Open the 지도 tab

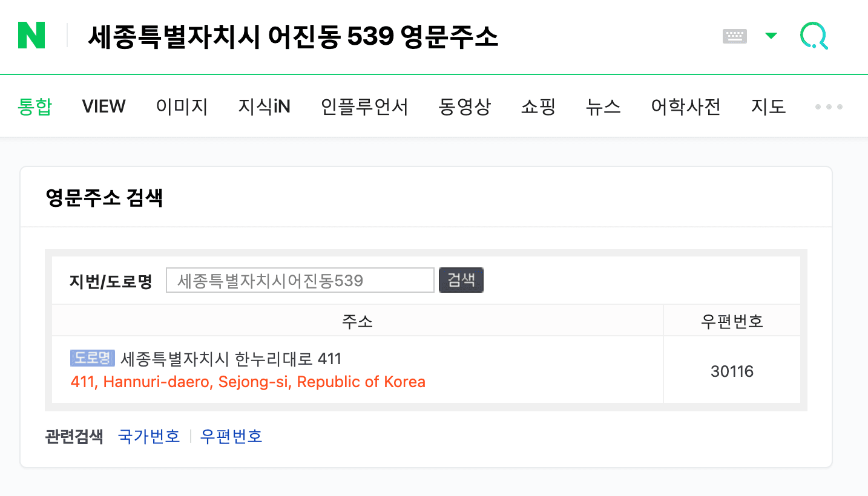click(x=768, y=107)
